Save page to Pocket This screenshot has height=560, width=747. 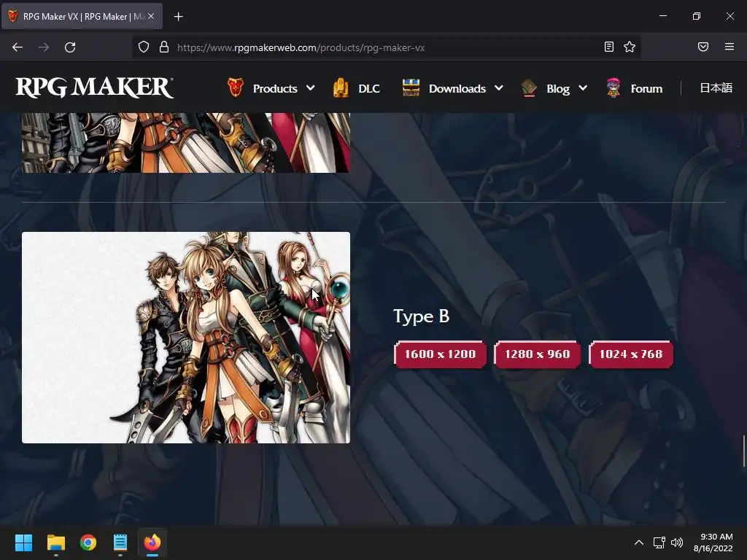(703, 47)
